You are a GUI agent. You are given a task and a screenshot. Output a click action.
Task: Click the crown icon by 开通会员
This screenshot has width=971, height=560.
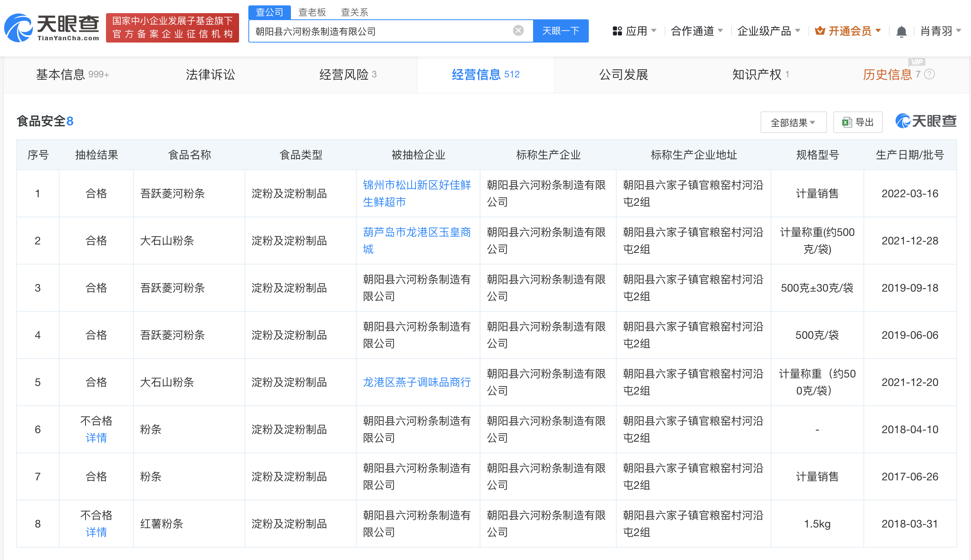tap(820, 31)
